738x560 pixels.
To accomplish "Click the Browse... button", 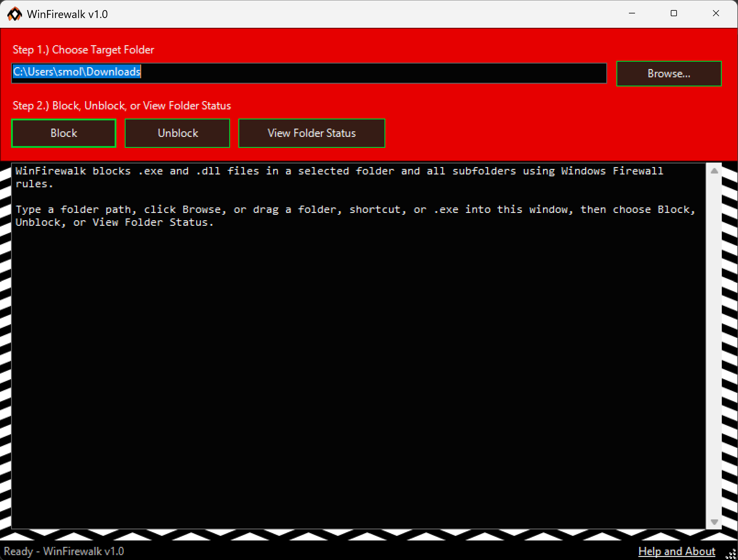I will (x=669, y=73).
